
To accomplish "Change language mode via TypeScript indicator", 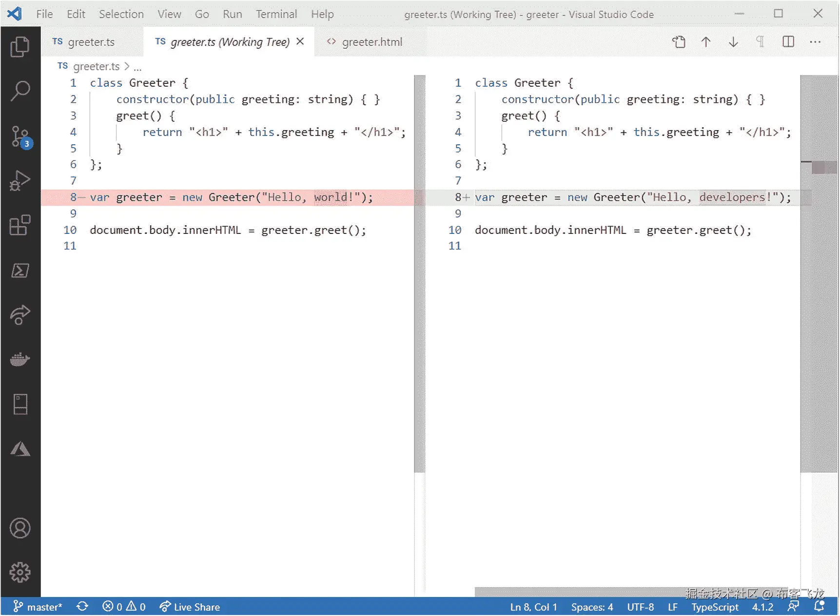I will 714,606.
